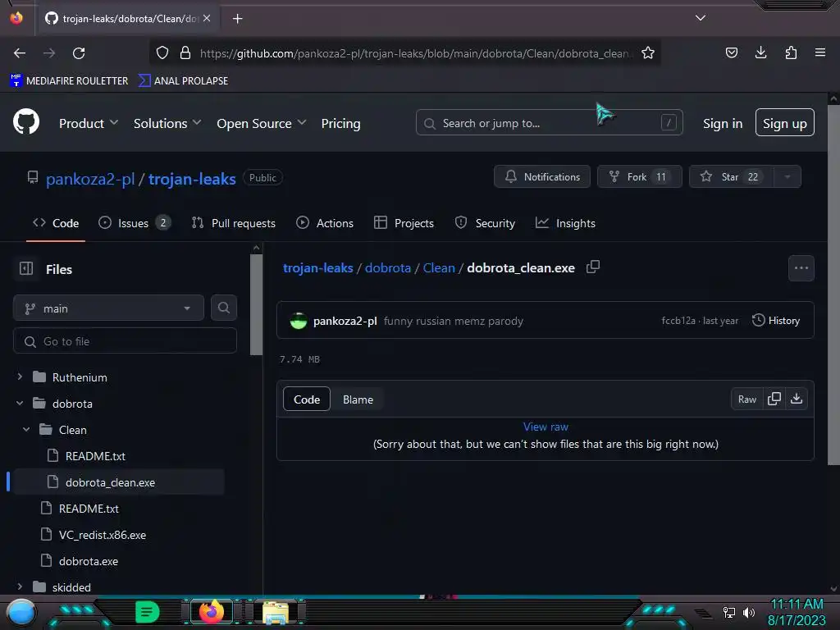Screen dimensions: 840x630
Task: Select the Code view toggle
Action: (x=307, y=399)
